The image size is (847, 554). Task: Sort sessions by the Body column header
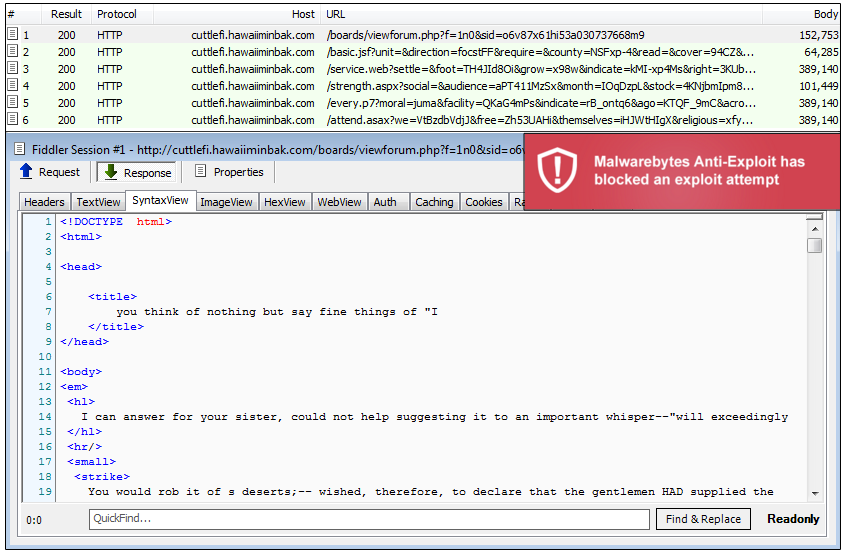click(x=825, y=15)
